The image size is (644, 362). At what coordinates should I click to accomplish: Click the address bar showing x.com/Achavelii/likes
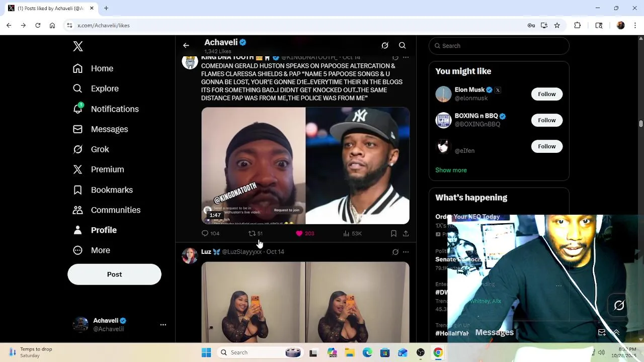click(x=297, y=25)
